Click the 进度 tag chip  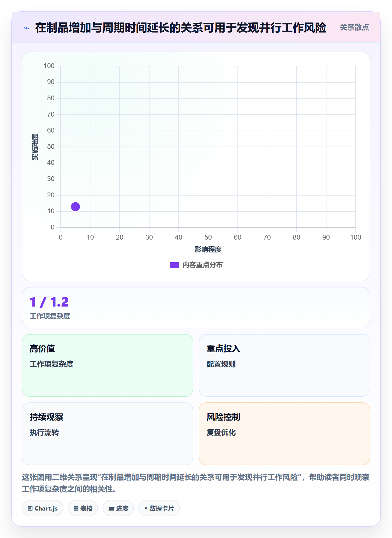(x=118, y=508)
